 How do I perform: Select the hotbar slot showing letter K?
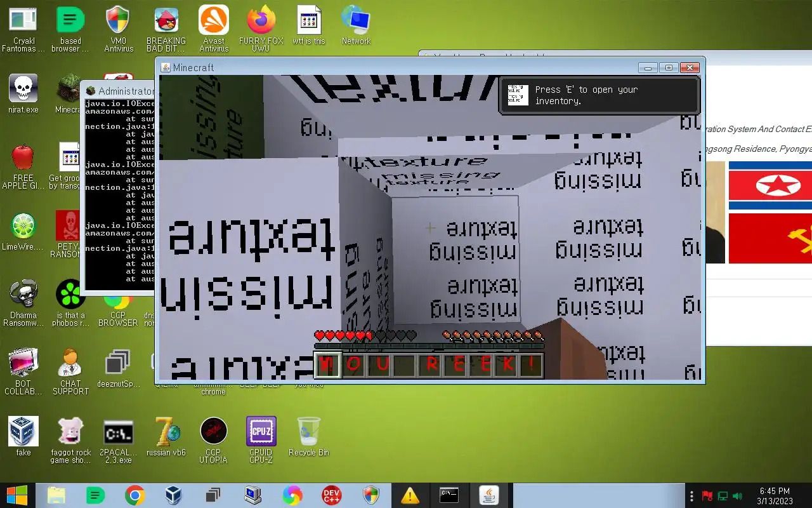[x=506, y=365]
